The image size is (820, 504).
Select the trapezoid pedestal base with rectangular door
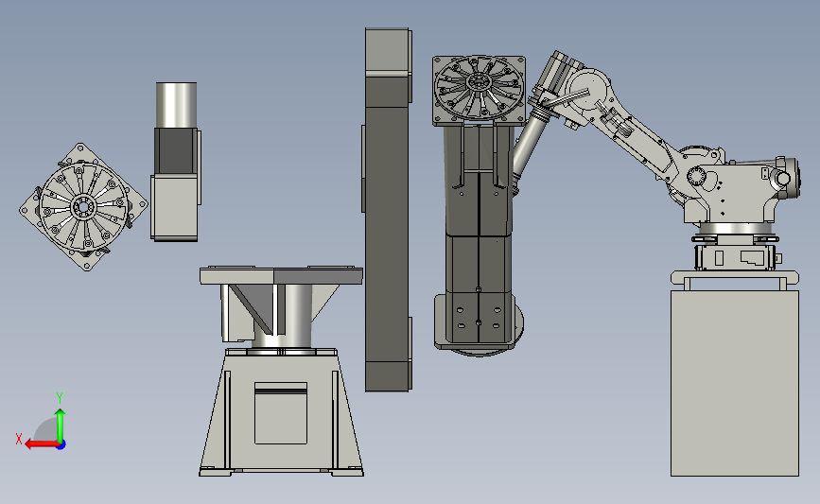[281, 413]
